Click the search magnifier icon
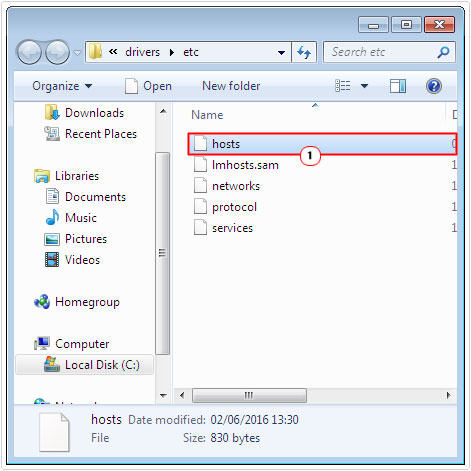This screenshot has height=471, width=471. 443,52
